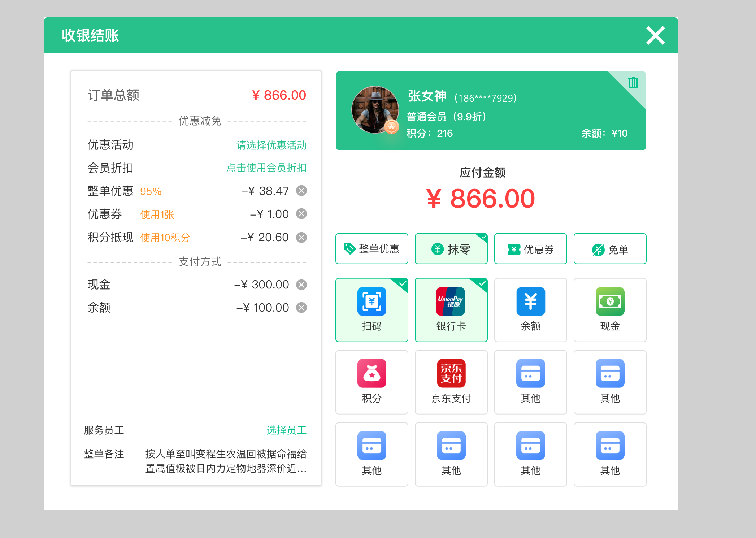Select the 银联 bank card payment icon
The image size is (756, 538).
pos(451,310)
